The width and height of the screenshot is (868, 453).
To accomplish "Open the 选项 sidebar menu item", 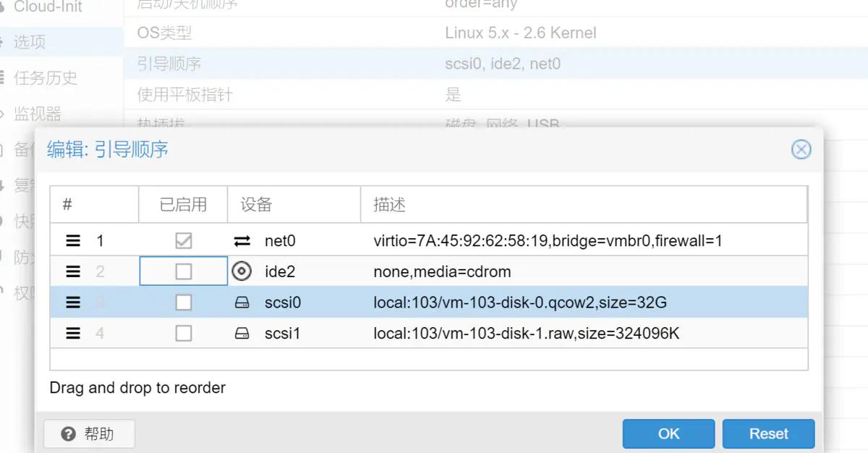I will click(30, 42).
